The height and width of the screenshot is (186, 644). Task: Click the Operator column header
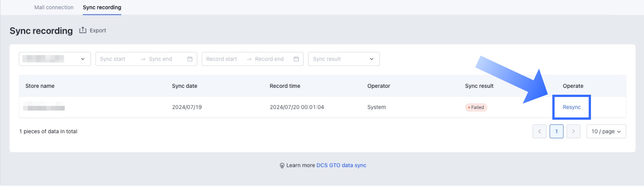click(x=378, y=86)
